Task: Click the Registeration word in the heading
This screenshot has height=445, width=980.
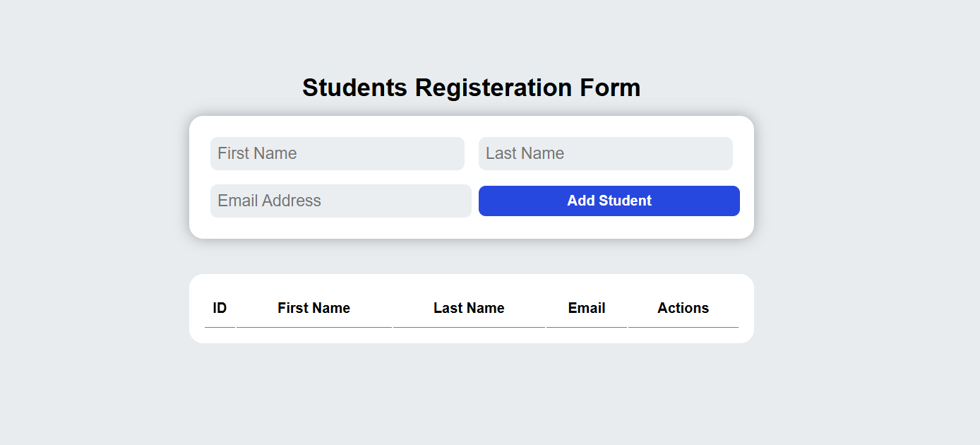Action: tap(493, 88)
